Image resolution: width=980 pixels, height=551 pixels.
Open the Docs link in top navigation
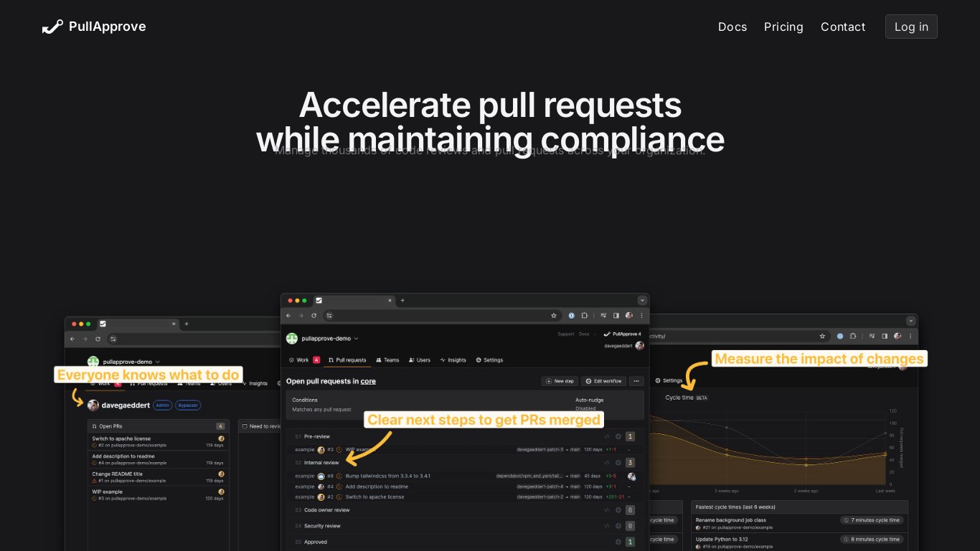point(732,27)
